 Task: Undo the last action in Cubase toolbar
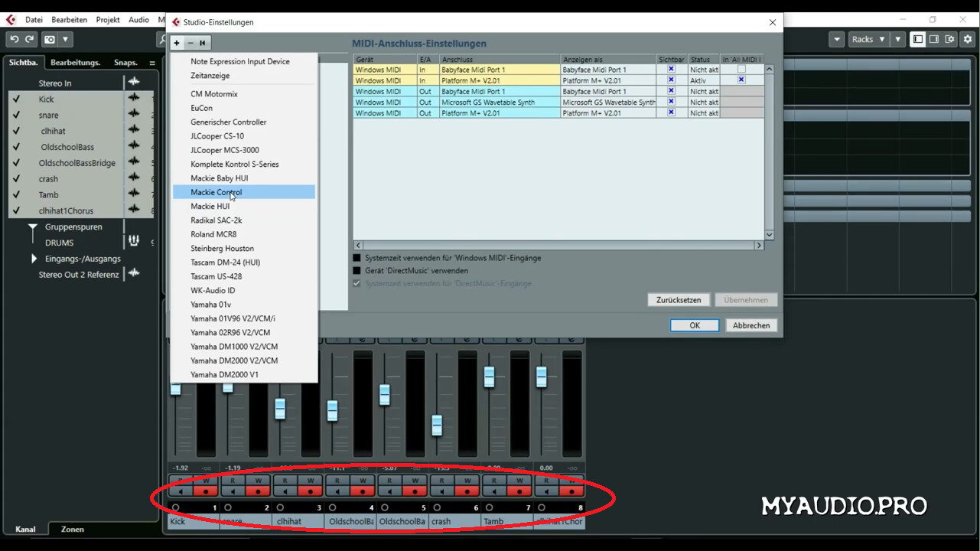[14, 39]
